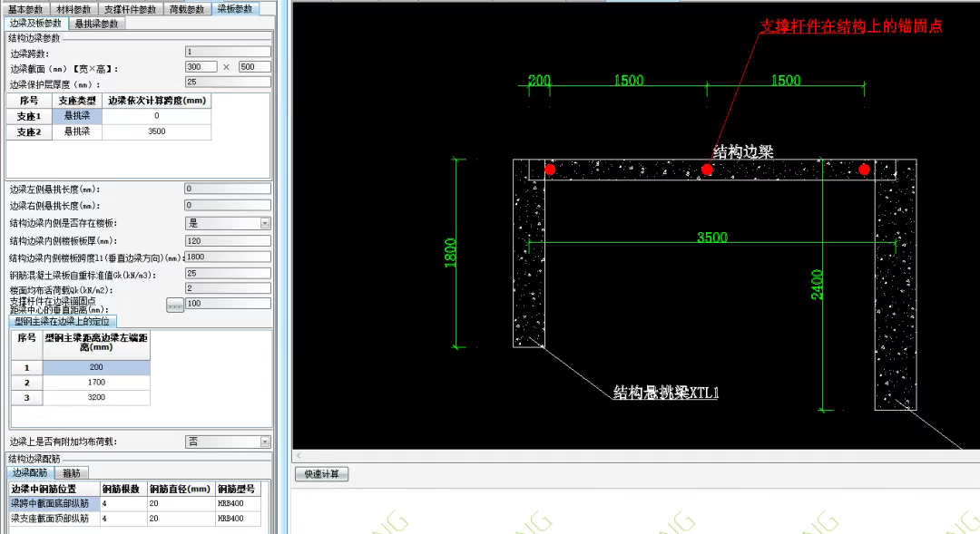Click the '...' browse button beside anchor distance

click(x=175, y=305)
